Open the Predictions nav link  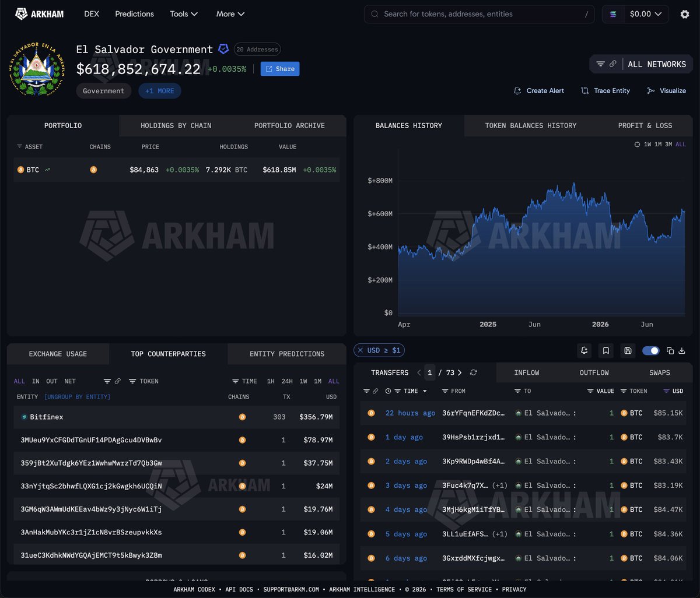point(134,14)
